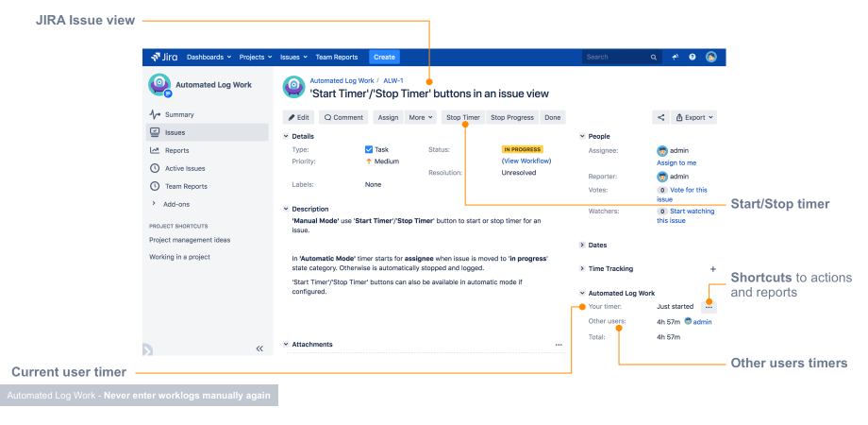Open the Export dropdown
This screenshot has width=868, height=425.
point(693,117)
